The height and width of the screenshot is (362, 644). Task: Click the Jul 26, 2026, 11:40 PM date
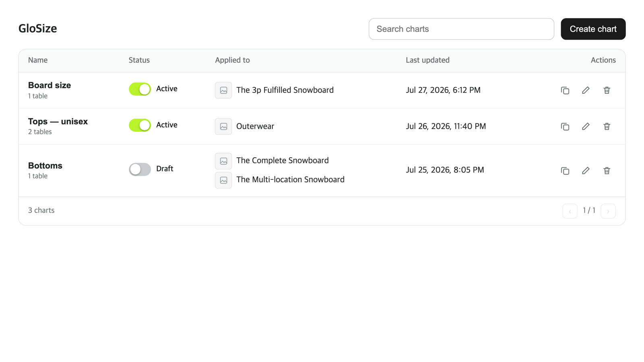click(446, 126)
